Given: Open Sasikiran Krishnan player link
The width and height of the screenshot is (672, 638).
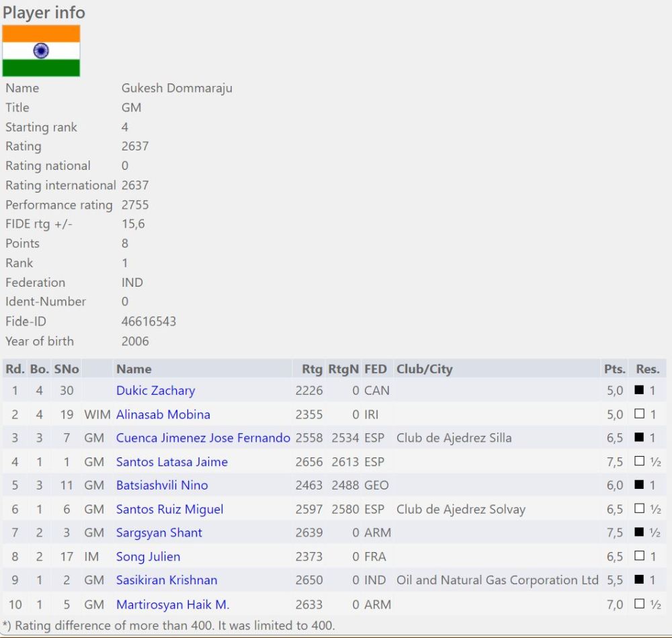Looking at the screenshot, I should point(166,580).
